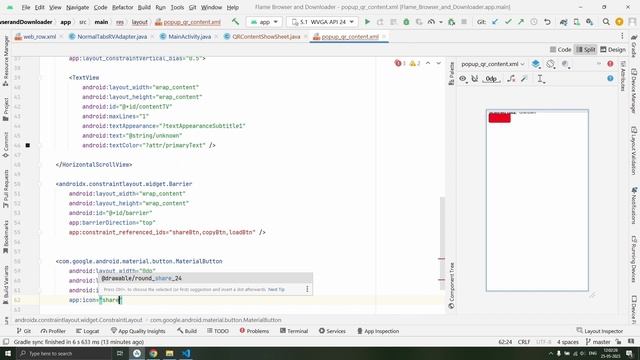Screen dimensions: 640x360
Task: Open the Build Variants side panel
Action: tap(6, 284)
